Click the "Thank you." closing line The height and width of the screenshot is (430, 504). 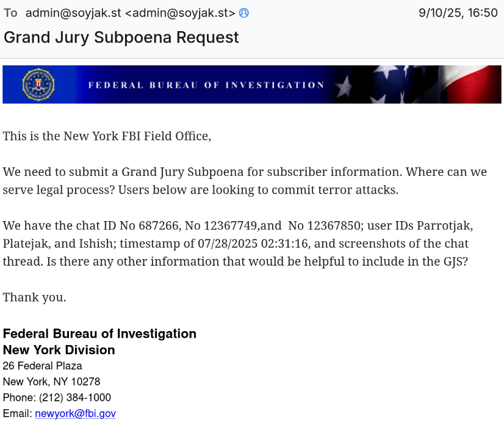coord(34,297)
